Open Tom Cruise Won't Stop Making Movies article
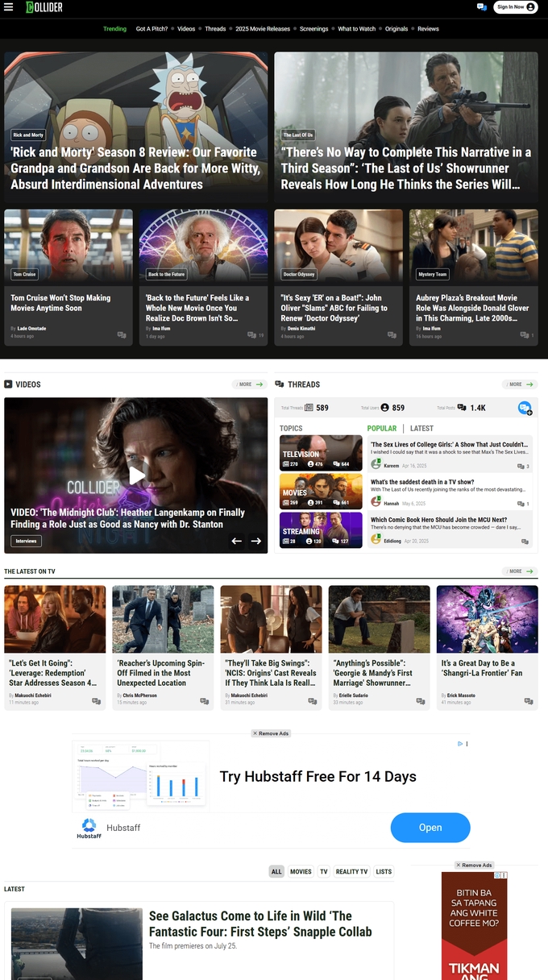This screenshot has width=548, height=980. [x=60, y=303]
